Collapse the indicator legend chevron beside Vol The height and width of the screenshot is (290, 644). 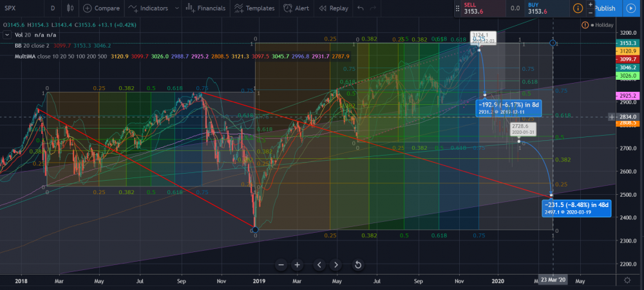pos(6,35)
